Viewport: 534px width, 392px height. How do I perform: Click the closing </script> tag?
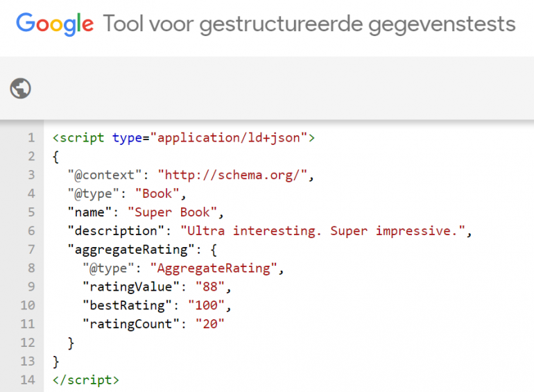coord(86,380)
